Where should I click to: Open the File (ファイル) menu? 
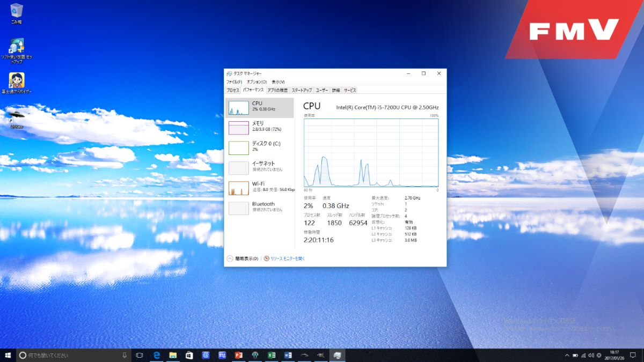[233, 82]
